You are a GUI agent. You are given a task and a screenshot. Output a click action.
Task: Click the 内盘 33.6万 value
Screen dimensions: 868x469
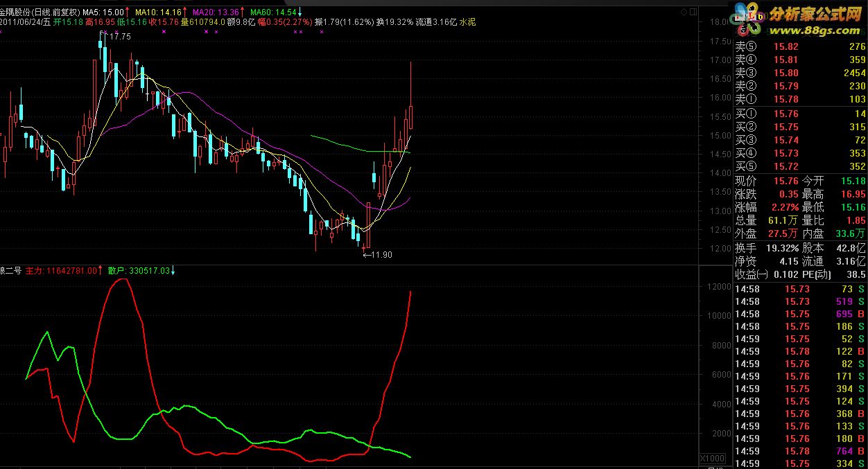click(x=852, y=233)
